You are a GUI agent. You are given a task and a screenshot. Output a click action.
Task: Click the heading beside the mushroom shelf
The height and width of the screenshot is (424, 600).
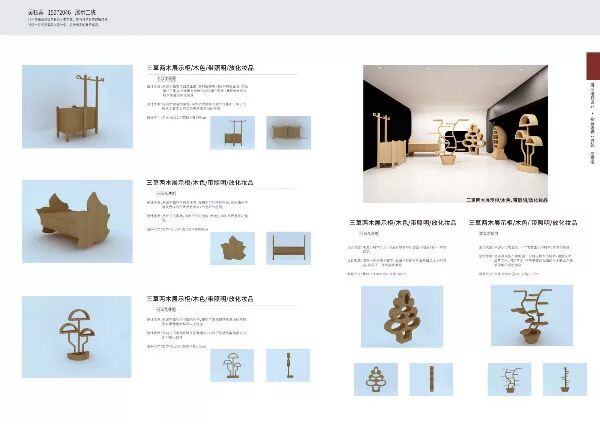point(200,298)
